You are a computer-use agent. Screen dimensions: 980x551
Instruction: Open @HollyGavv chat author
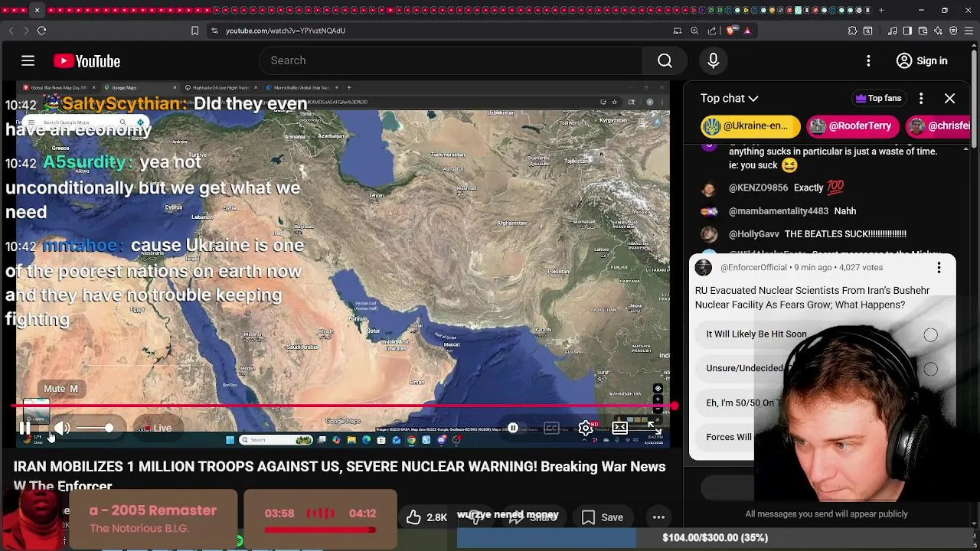pyautogui.click(x=754, y=233)
